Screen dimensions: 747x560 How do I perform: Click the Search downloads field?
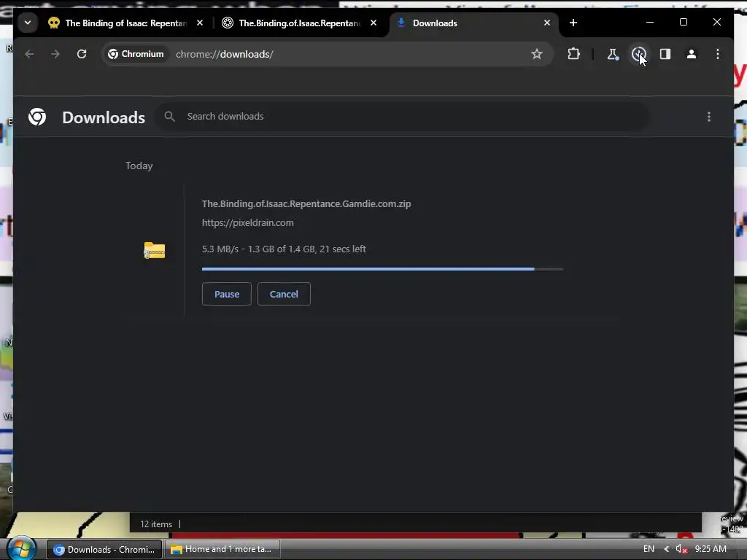(402, 116)
